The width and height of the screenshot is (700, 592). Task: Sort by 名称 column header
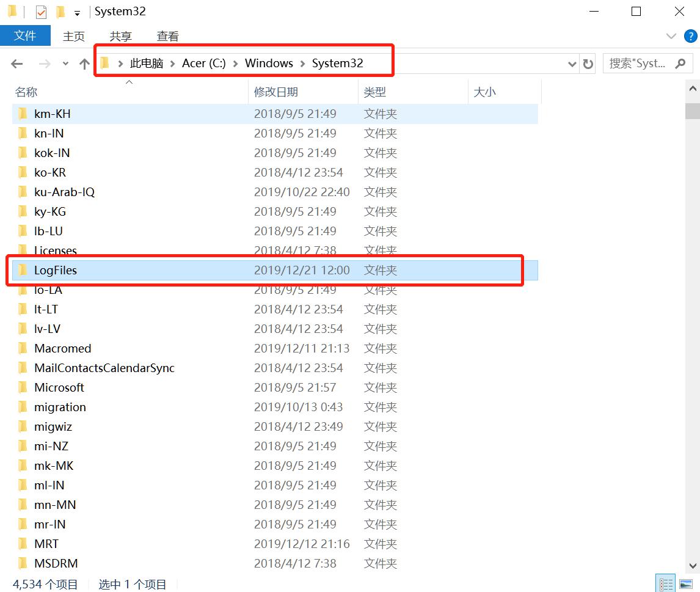pos(129,92)
